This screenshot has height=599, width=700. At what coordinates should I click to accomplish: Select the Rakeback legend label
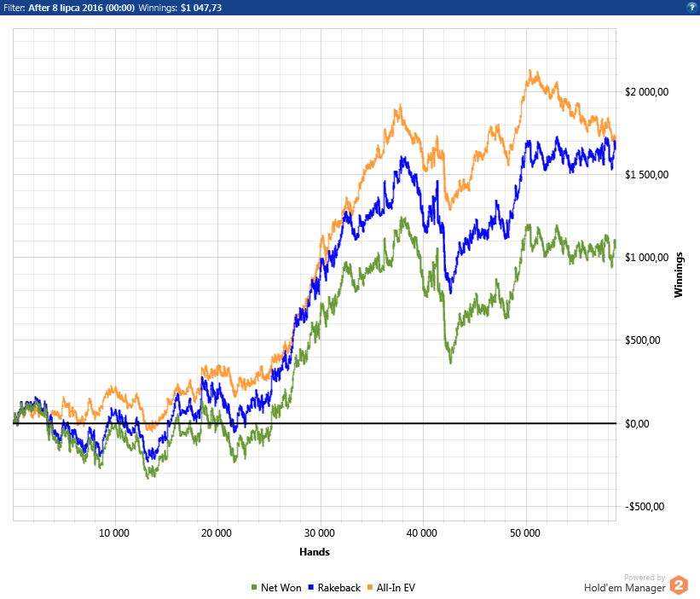[338, 587]
